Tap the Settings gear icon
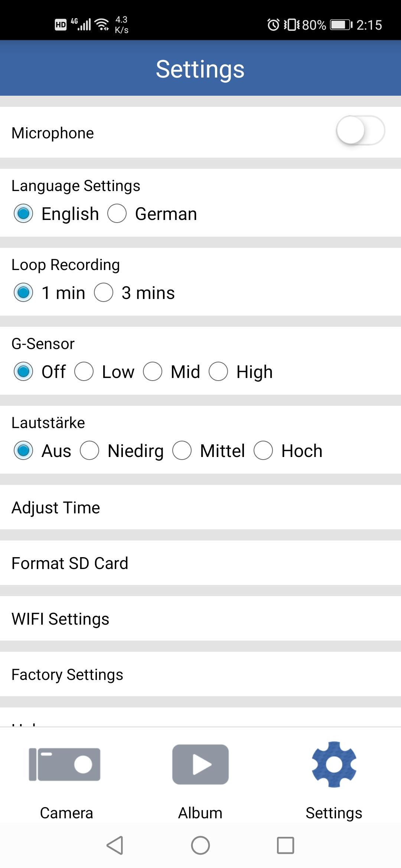This screenshot has width=401, height=868. (334, 764)
